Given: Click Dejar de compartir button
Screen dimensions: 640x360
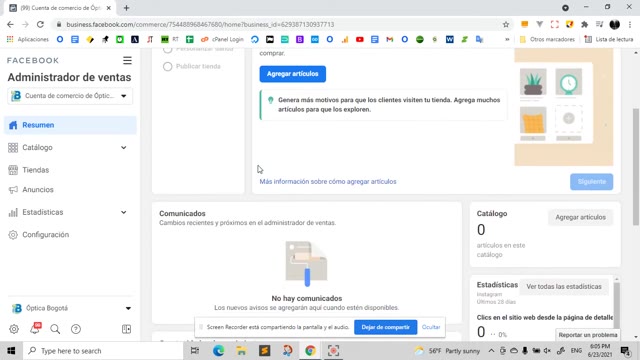Looking at the screenshot, I should tap(385, 327).
